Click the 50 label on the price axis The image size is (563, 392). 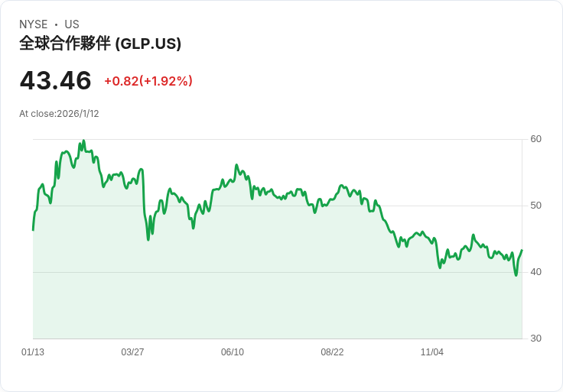coord(535,206)
